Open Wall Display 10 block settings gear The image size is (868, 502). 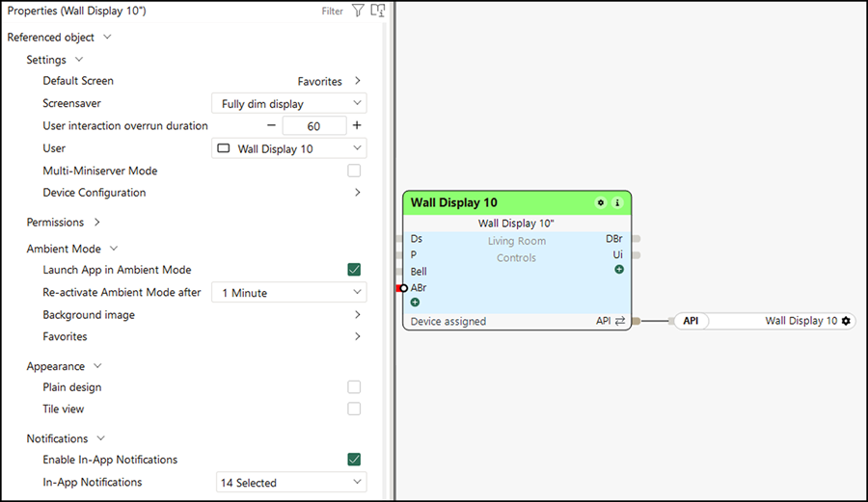(601, 203)
